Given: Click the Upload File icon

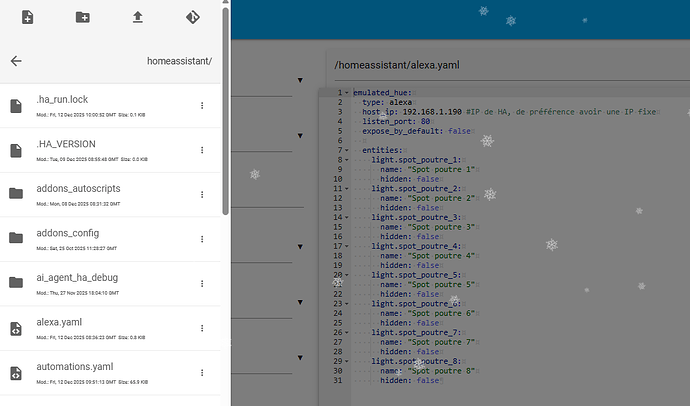Looking at the screenshot, I should pyautogui.click(x=138, y=18).
